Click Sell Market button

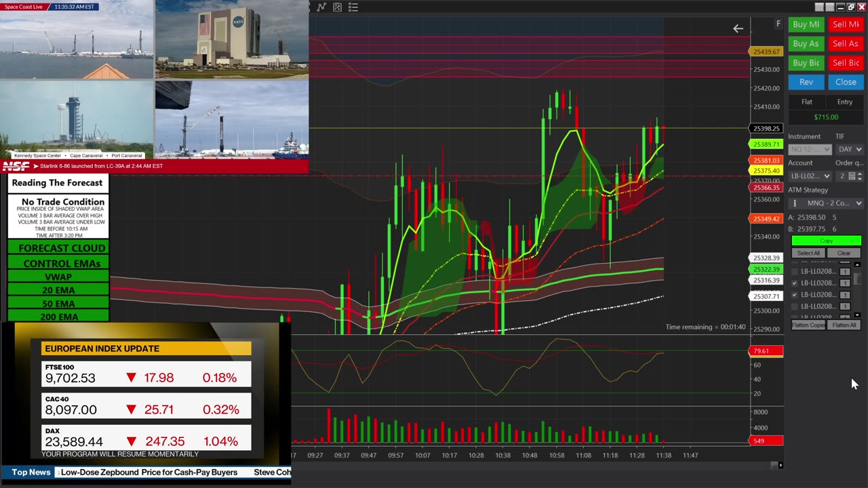[x=846, y=24]
